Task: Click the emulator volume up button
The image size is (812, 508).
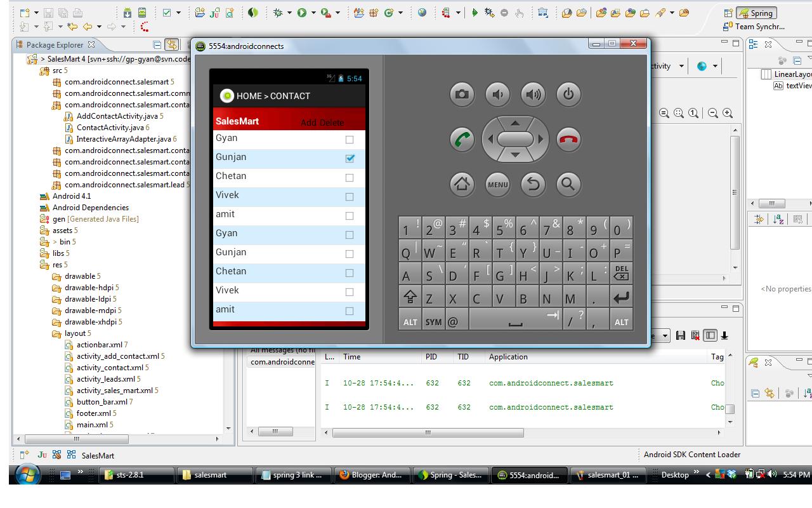Action: (x=533, y=95)
